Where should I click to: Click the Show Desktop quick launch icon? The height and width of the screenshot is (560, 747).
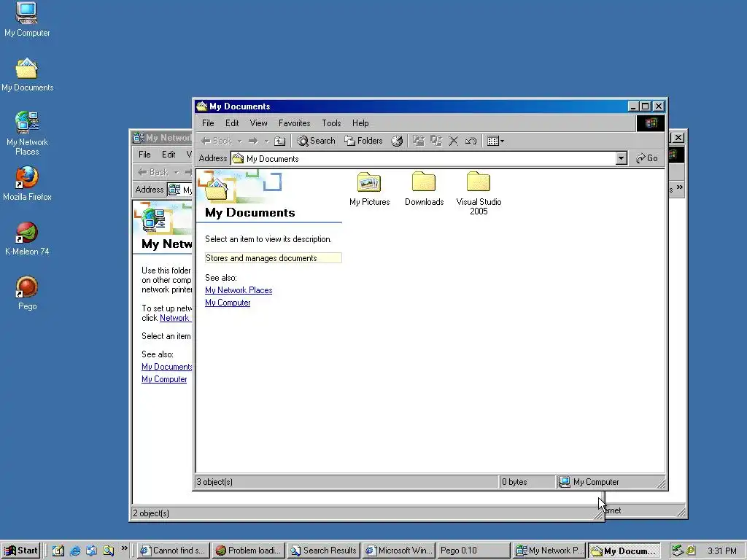tap(58, 551)
